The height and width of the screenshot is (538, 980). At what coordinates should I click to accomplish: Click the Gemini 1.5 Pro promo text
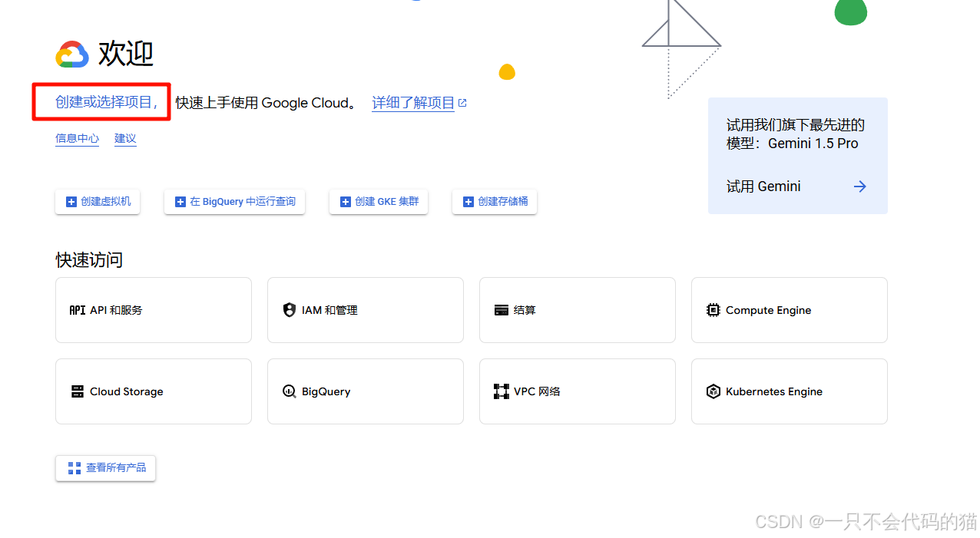pyautogui.click(x=796, y=134)
